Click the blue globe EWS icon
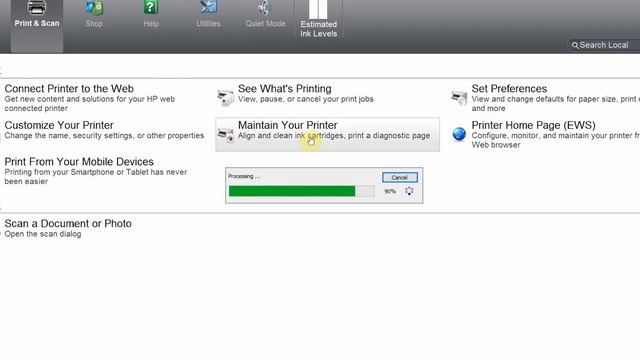 459,134
